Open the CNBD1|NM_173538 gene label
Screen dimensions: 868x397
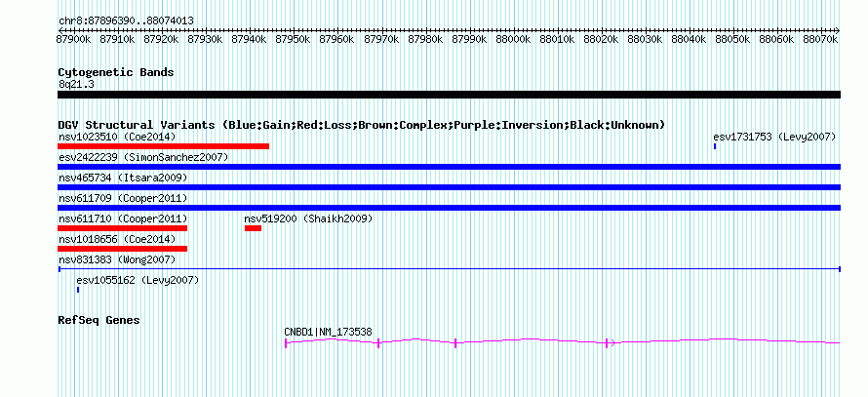point(329,332)
